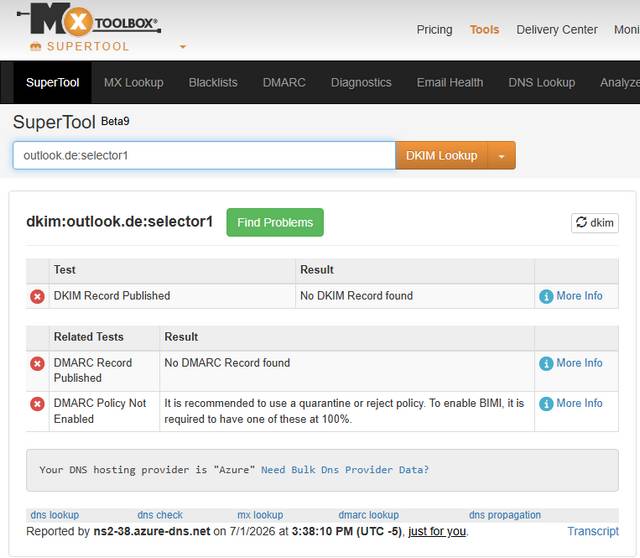
Task: Open the Pricing page
Action: click(434, 30)
